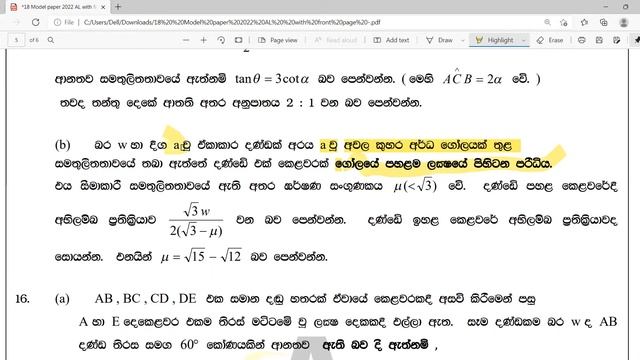Click the address bar with the PDF path
640x360 pixels.
(x=232, y=22)
